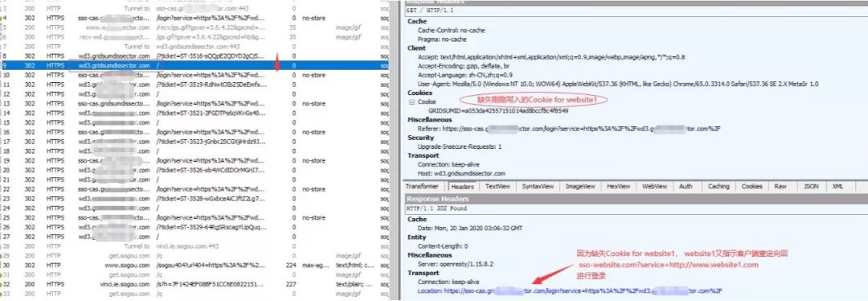Select session 13 sso-cas.gridsumdissector login

click(x=194, y=104)
